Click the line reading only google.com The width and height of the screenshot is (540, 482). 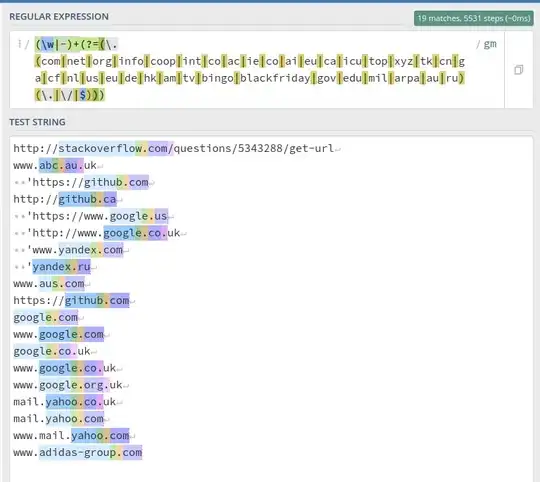click(x=45, y=317)
